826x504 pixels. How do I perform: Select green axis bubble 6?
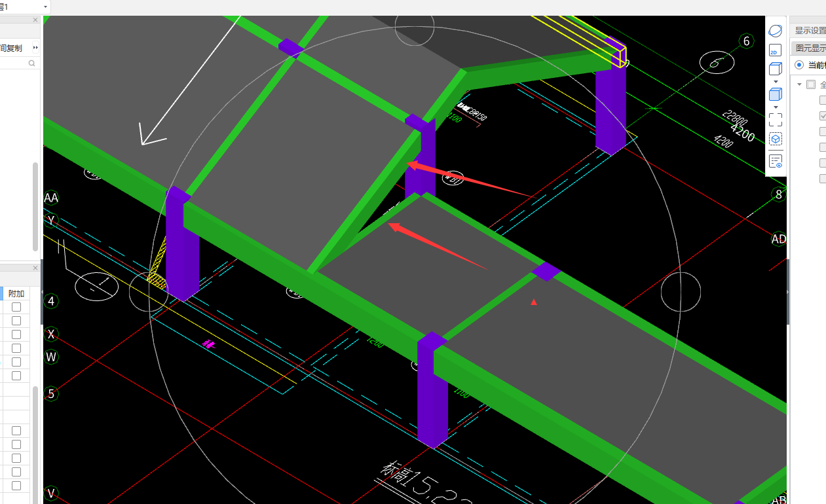tap(746, 41)
